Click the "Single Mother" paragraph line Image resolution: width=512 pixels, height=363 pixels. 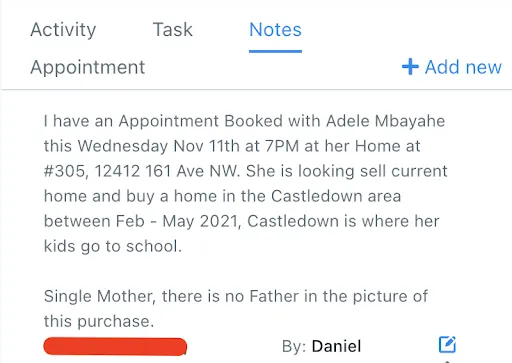pyautogui.click(x=236, y=296)
